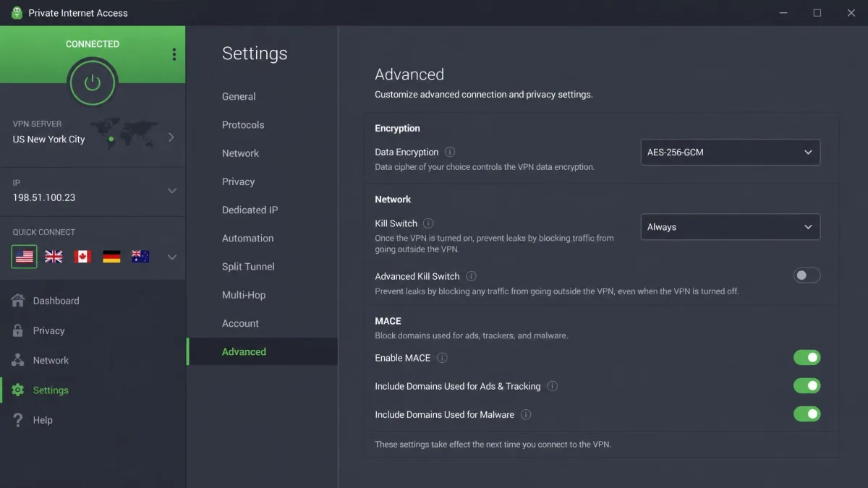Expand the Quick Connect list chevron
This screenshot has height=488, width=868.
[x=172, y=257]
